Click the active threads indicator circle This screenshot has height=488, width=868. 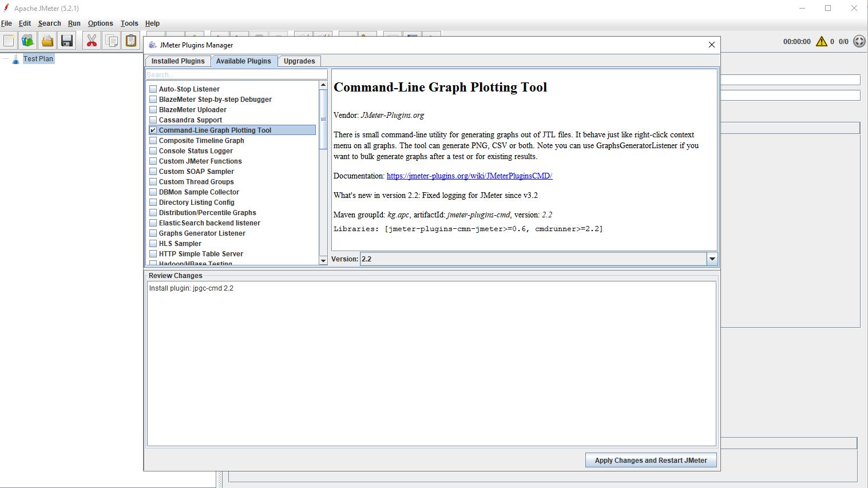[858, 41]
